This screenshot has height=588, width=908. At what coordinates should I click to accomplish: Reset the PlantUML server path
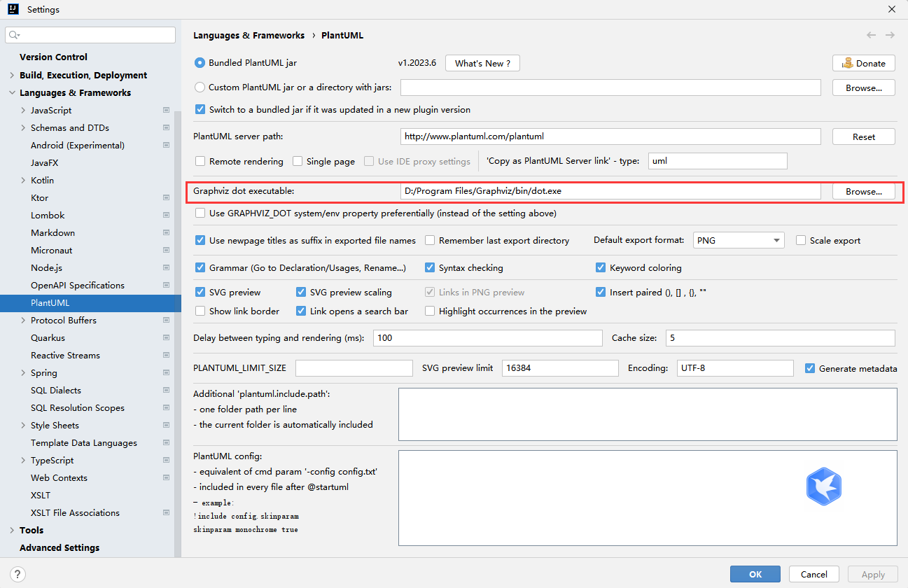pyautogui.click(x=864, y=136)
